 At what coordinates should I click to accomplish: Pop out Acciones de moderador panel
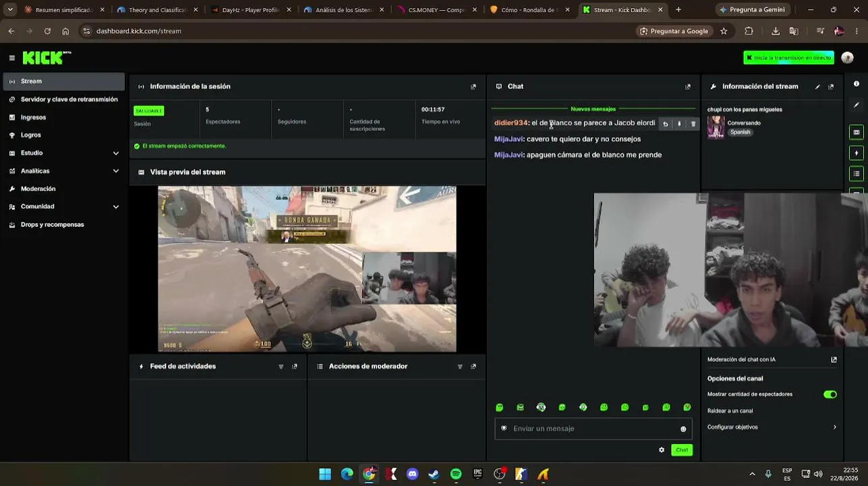click(473, 367)
